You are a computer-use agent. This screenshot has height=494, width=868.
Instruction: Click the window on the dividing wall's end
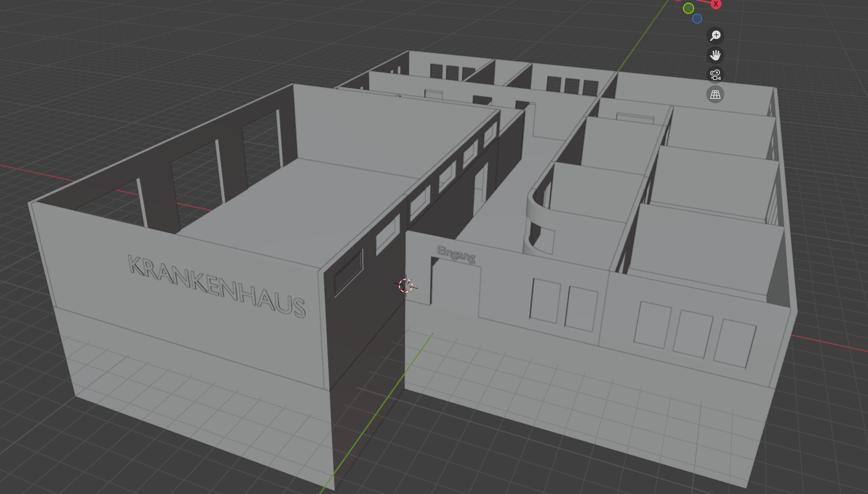click(x=348, y=273)
